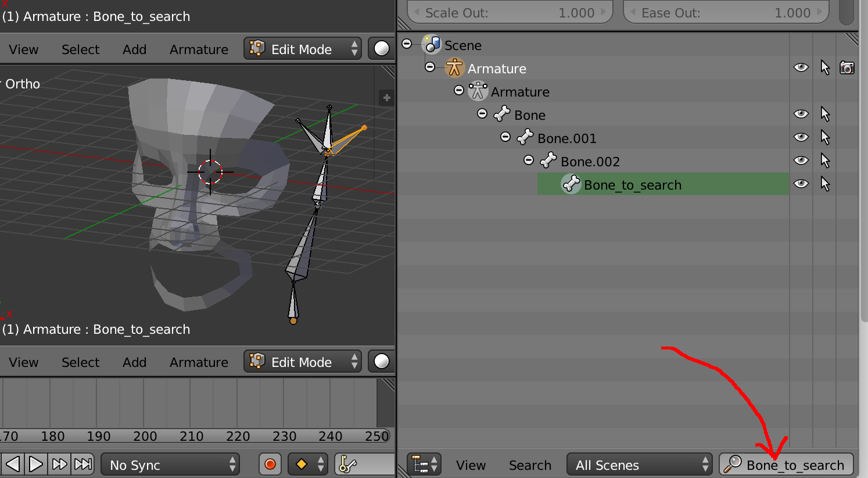Image resolution: width=868 pixels, height=478 pixels.
Task: Expand the viewport properties plus tab
Action: click(x=386, y=98)
